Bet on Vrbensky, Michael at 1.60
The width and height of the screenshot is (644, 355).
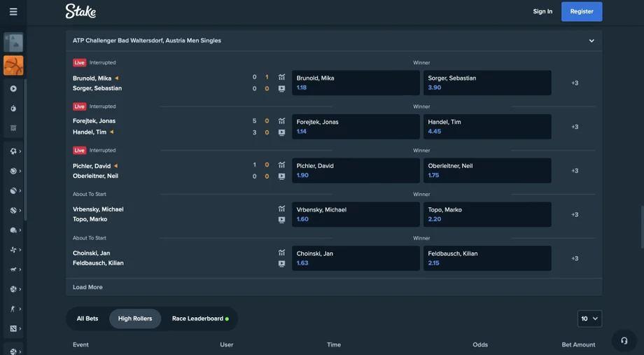click(x=356, y=214)
